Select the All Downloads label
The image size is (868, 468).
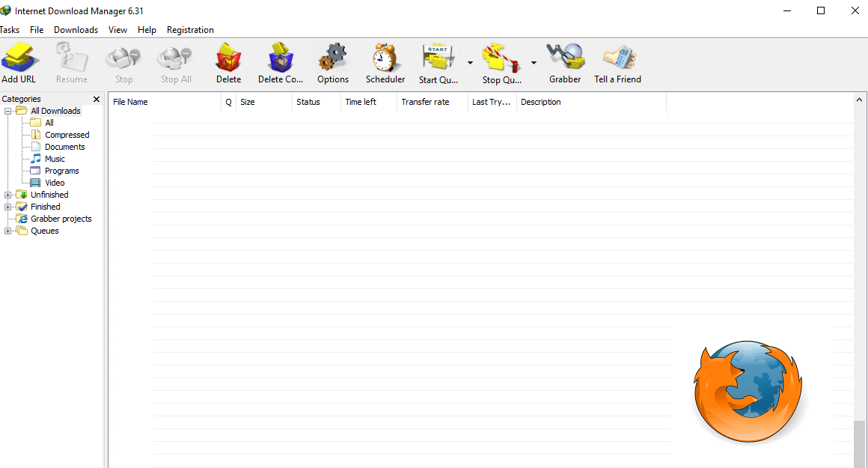[x=55, y=111]
